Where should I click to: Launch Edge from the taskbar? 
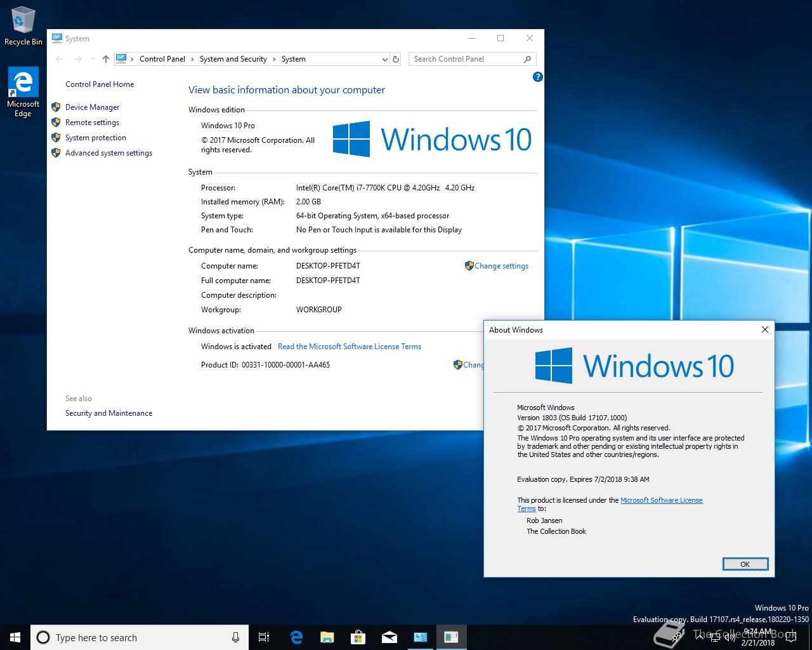[x=296, y=637]
